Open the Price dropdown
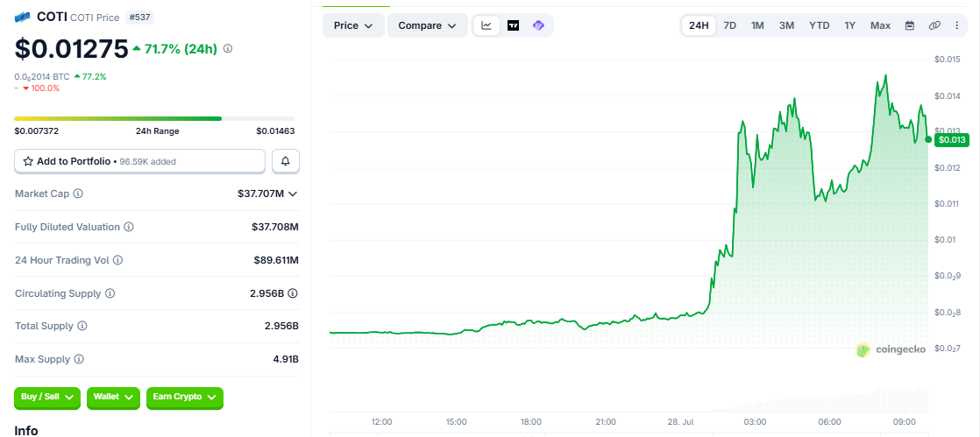 pyautogui.click(x=353, y=25)
